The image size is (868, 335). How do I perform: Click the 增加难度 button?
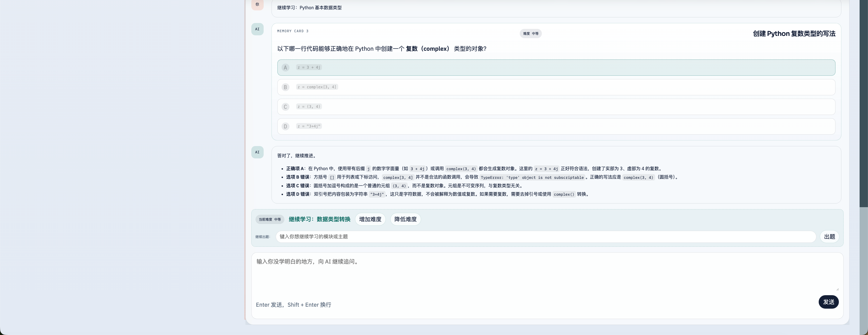(370, 220)
